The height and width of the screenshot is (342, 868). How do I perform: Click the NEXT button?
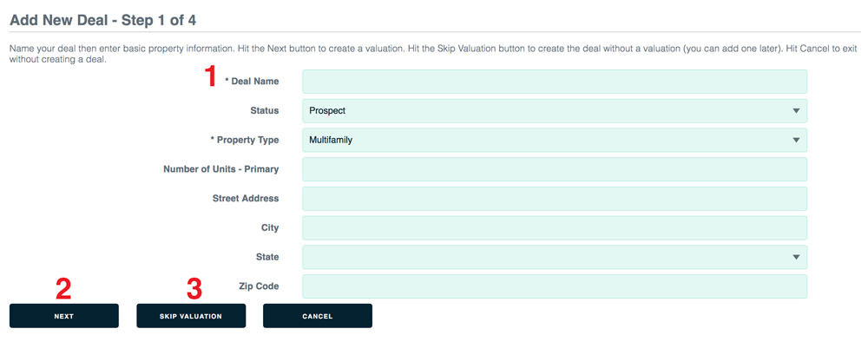pos(64,316)
